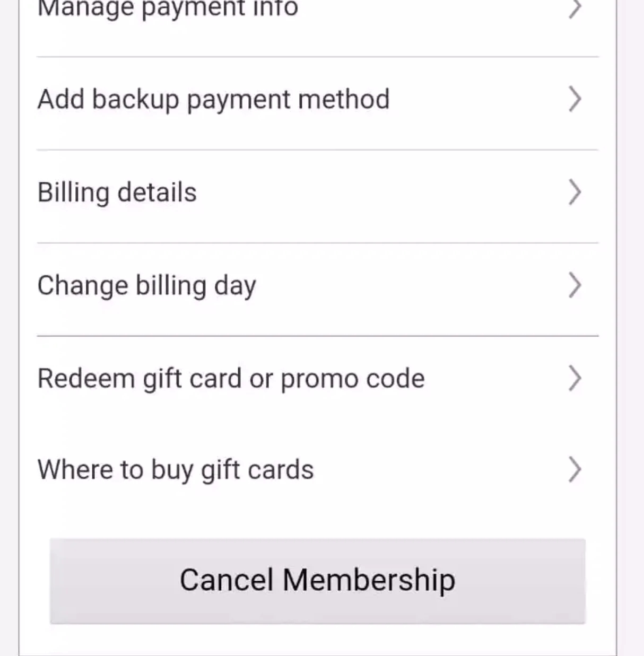This screenshot has width=644, height=656.
Task: Select Add backup payment method
Action: pos(213,100)
